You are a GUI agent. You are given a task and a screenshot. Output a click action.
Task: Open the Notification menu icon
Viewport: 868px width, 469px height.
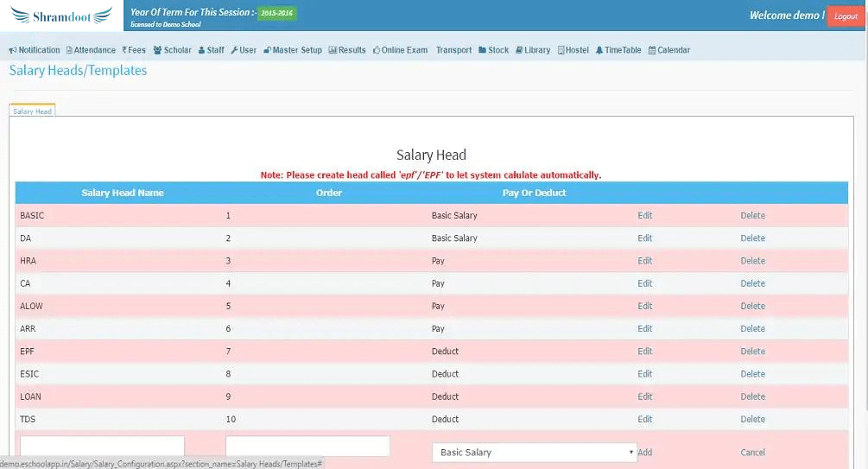(x=13, y=50)
